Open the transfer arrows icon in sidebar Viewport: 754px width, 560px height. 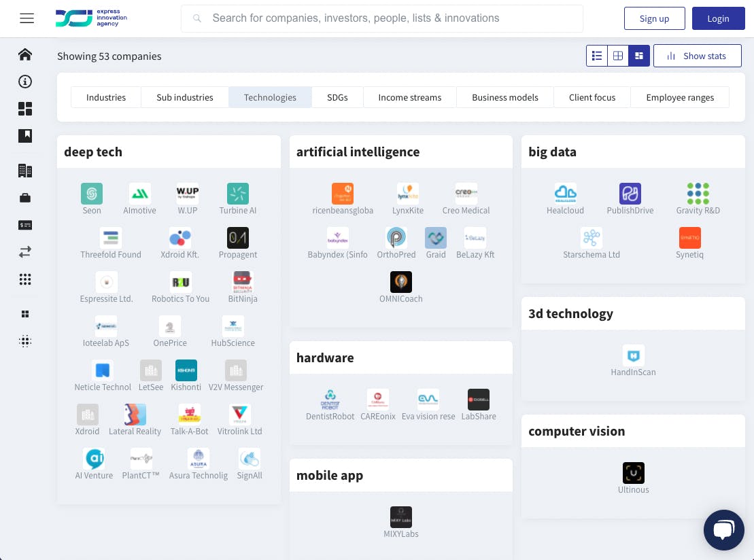(x=25, y=252)
